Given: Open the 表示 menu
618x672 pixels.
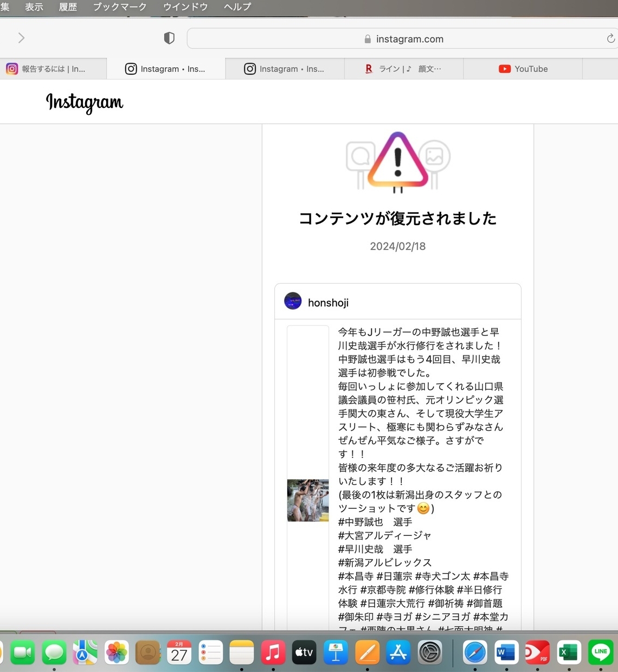Looking at the screenshot, I should coord(34,7).
